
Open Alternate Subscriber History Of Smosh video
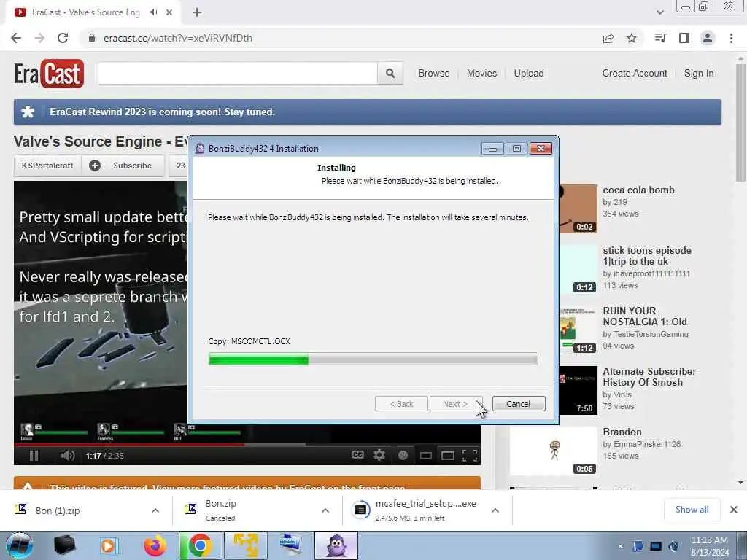coord(649,377)
